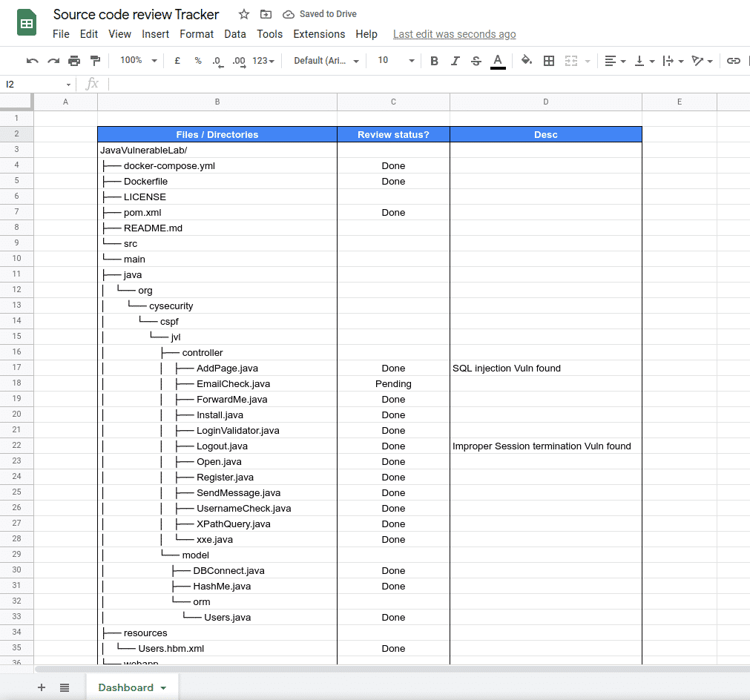Select the 'docker-compose.yml' cell

click(217, 166)
